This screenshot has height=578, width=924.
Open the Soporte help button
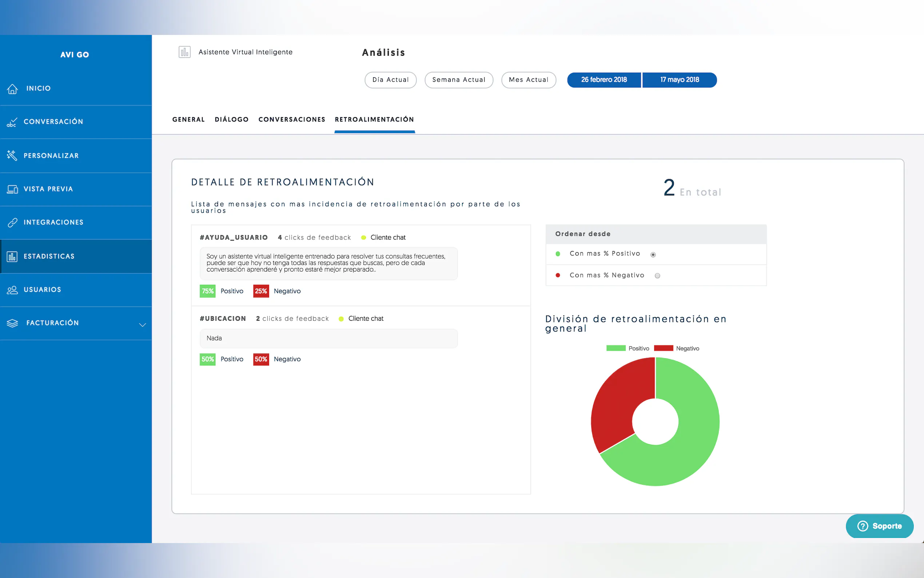(x=879, y=526)
